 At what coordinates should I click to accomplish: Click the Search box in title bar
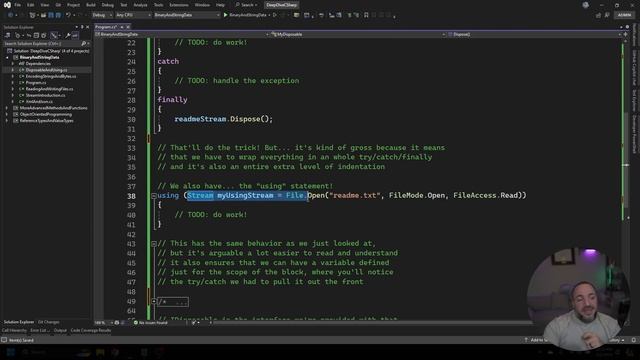point(246,5)
